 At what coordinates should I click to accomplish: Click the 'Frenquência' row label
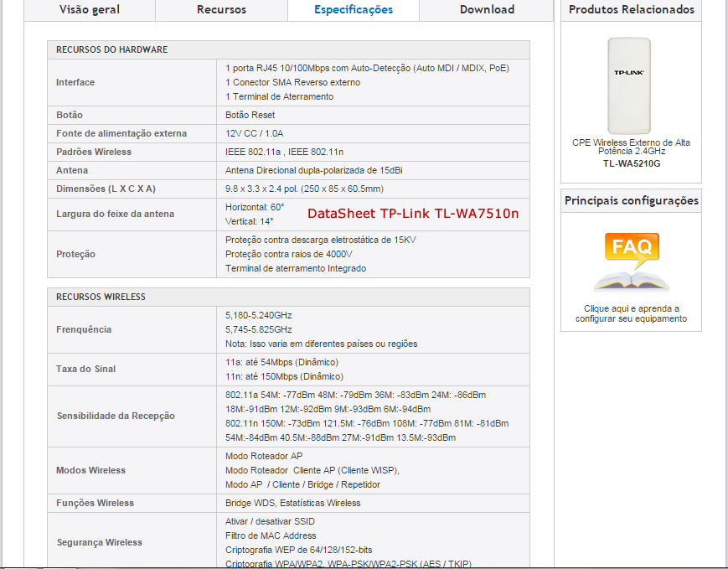[x=84, y=329]
